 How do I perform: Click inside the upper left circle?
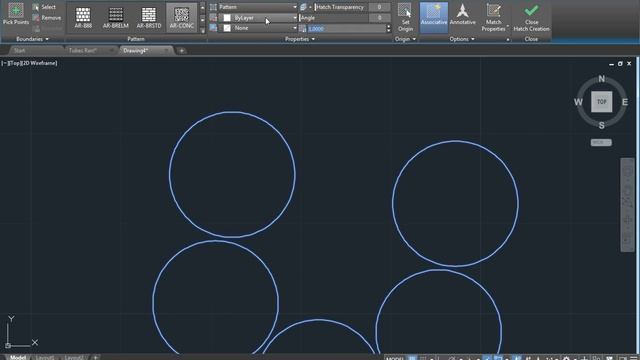point(232,175)
